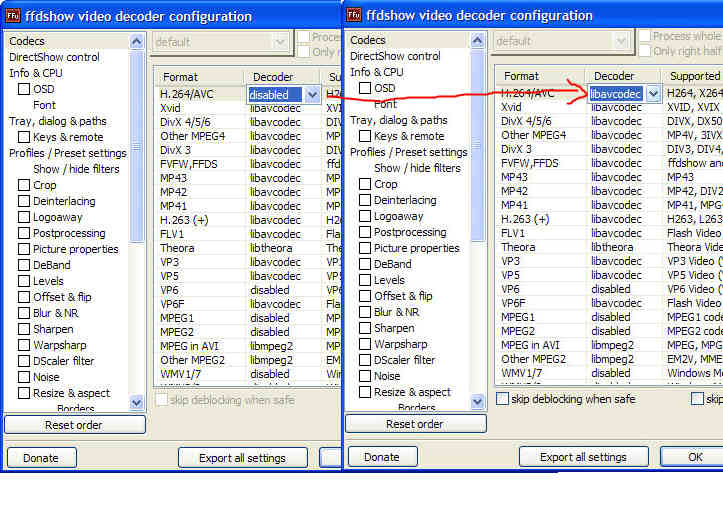This screenshot has width=723, height=506.
Task: Enable Keys & remote checkbox in left window
Action: (x=24, y=137)
